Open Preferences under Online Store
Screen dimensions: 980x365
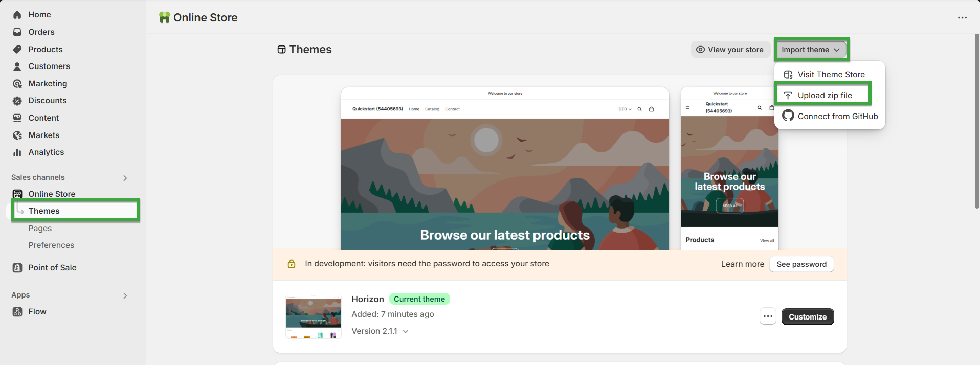point(51,245)
